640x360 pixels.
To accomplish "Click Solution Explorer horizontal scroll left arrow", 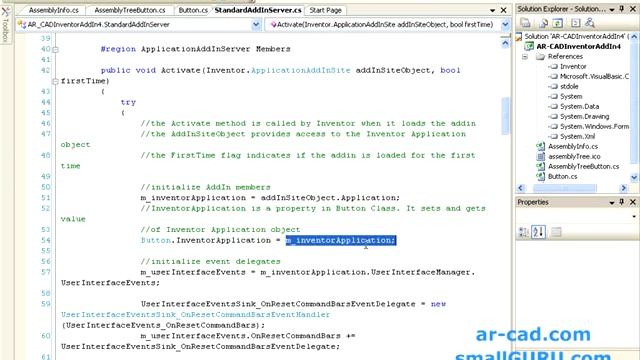I will 520,188.
